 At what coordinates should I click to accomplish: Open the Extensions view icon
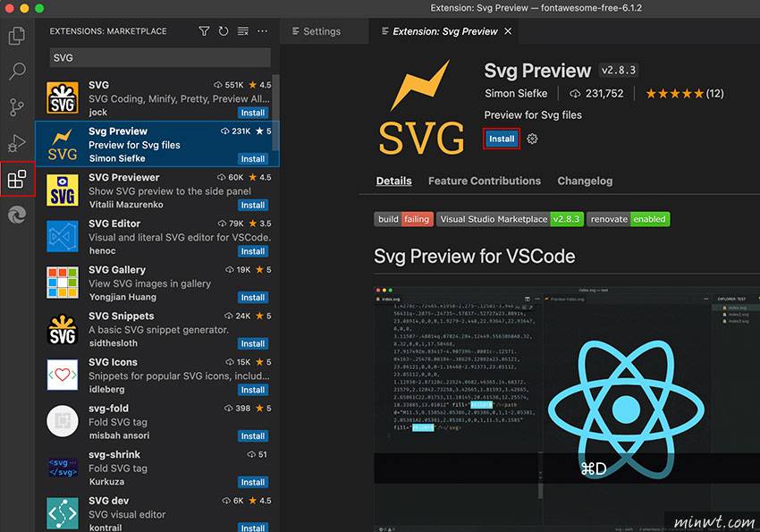pos(17,180)
